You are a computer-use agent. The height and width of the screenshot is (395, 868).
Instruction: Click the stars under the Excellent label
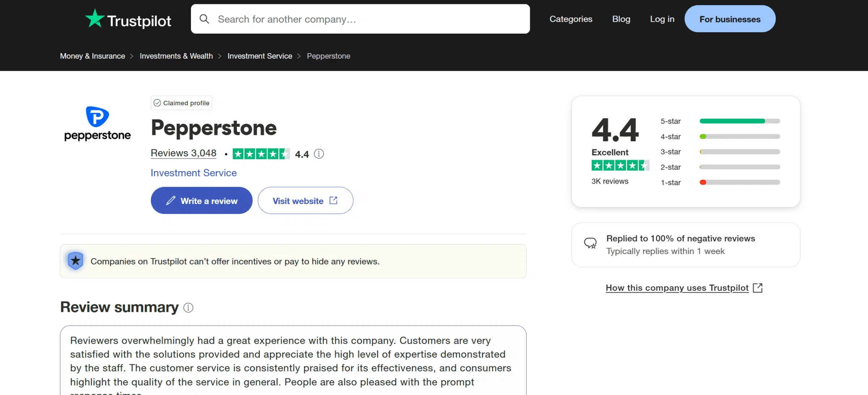point(620,165)
